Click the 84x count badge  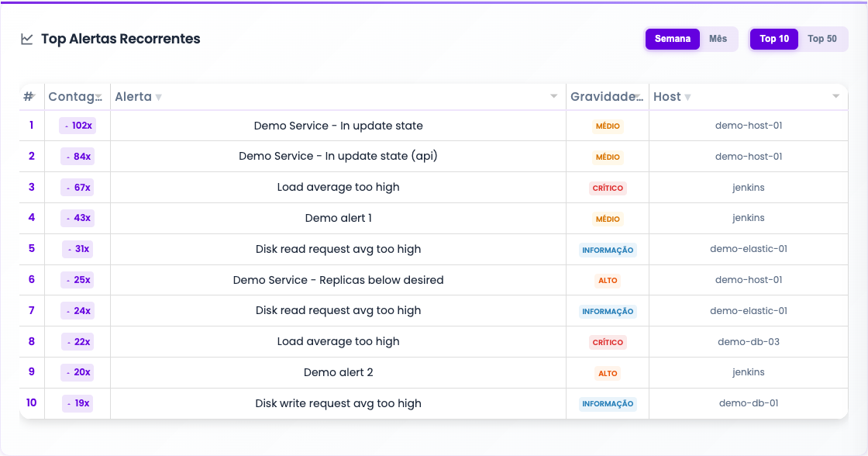77,157
